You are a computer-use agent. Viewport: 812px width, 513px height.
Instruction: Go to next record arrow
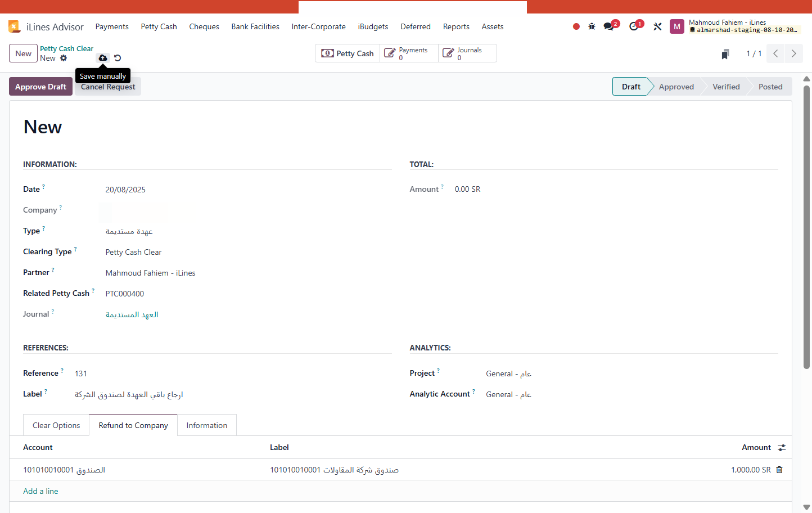point(794,53)
